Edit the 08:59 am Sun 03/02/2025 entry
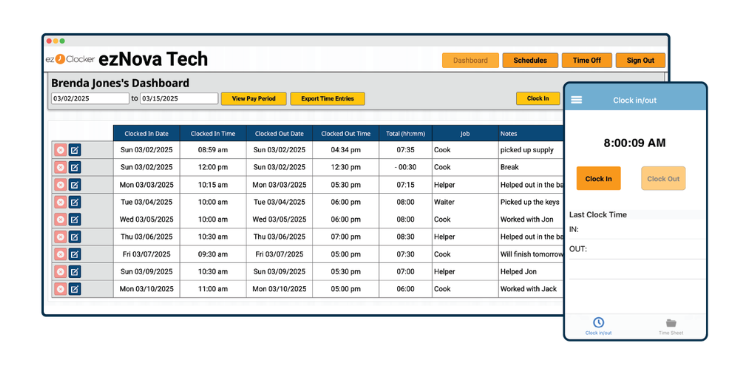The width and height of the screenshot is (750, 375). [x=75, y=150]
